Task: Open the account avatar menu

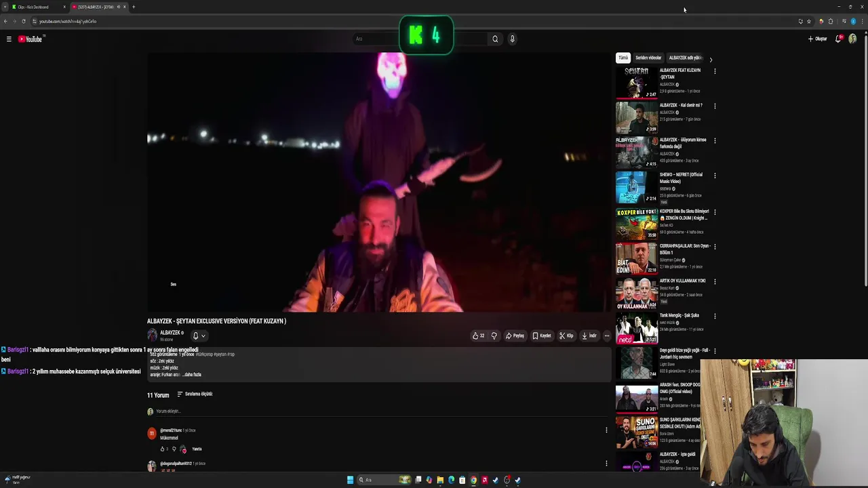Action: click(x=853, y=39)
